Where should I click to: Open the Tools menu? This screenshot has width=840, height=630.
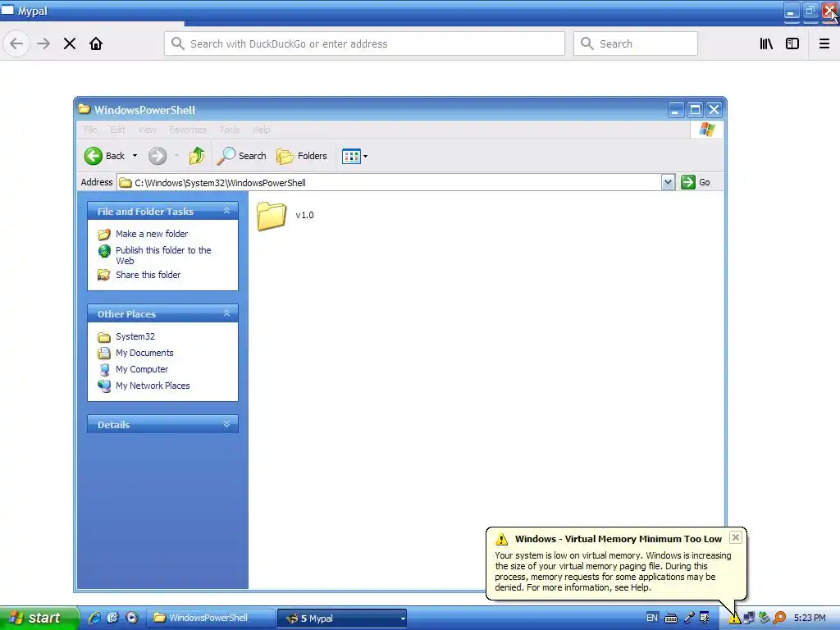230,130
